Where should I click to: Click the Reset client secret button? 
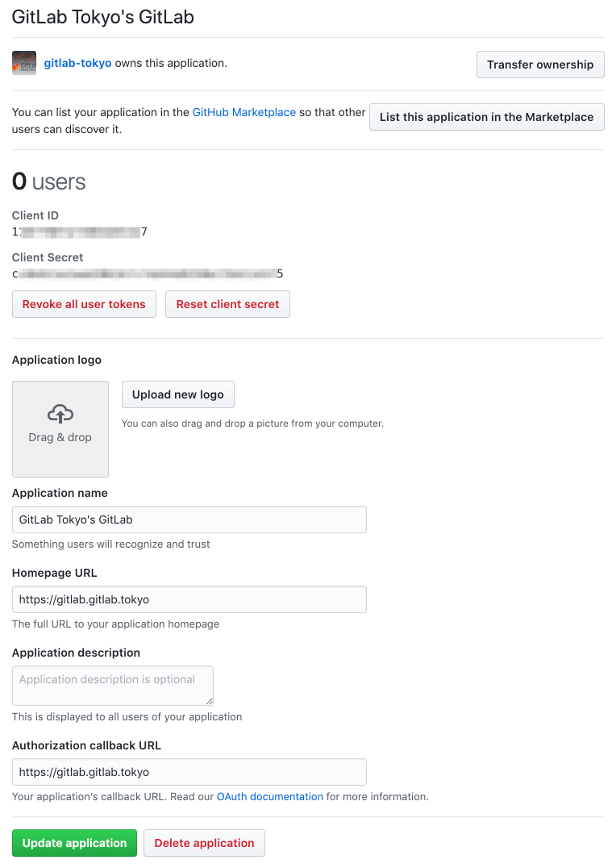[227, 304]
